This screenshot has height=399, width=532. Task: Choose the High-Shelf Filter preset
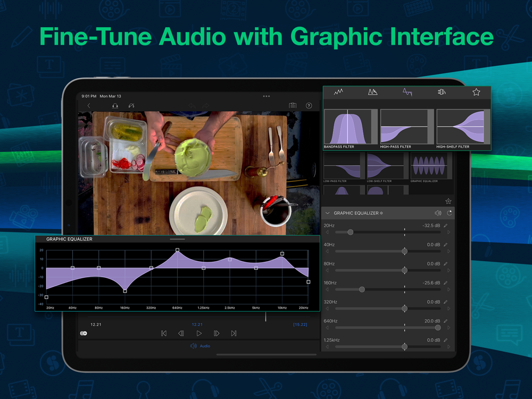point(463,129)
